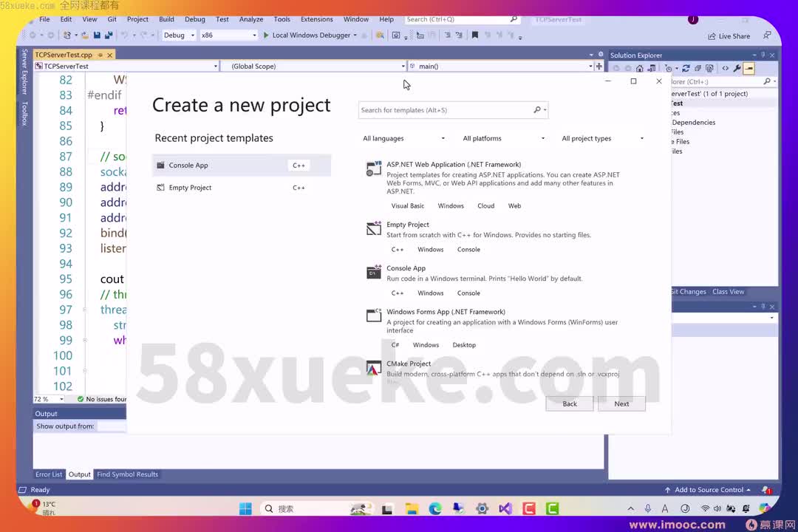Open the Toolbox side tab
Image resolution: width=798 pixels, height=532 pixels.
[24, 113]
